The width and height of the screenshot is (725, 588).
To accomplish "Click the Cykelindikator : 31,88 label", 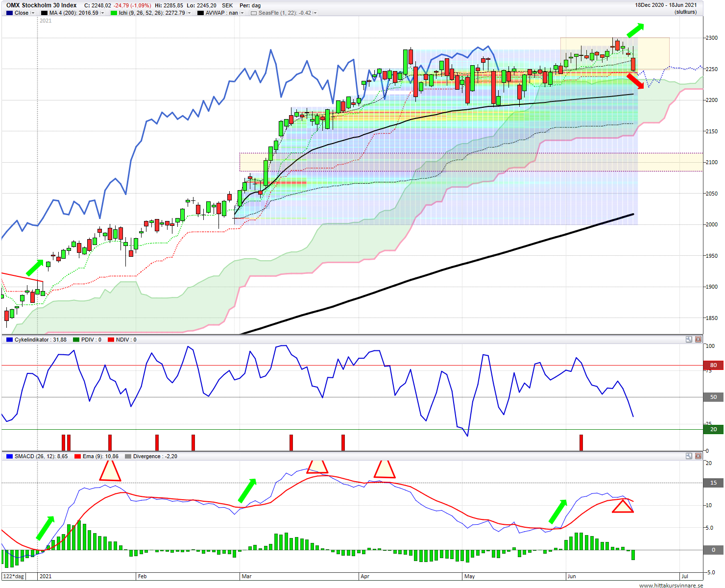I will click(41, 340).
